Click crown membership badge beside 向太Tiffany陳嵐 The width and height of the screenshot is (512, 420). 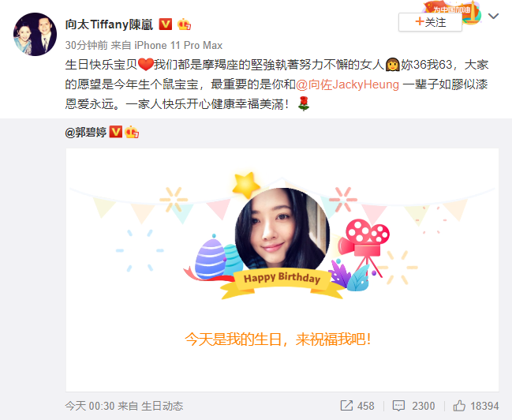184,24
